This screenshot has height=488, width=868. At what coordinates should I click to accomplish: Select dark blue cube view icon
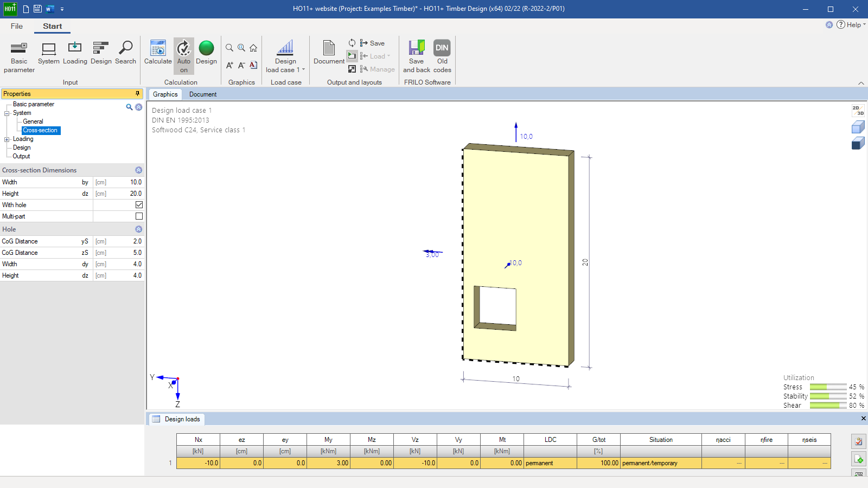(x=858, y=143)
